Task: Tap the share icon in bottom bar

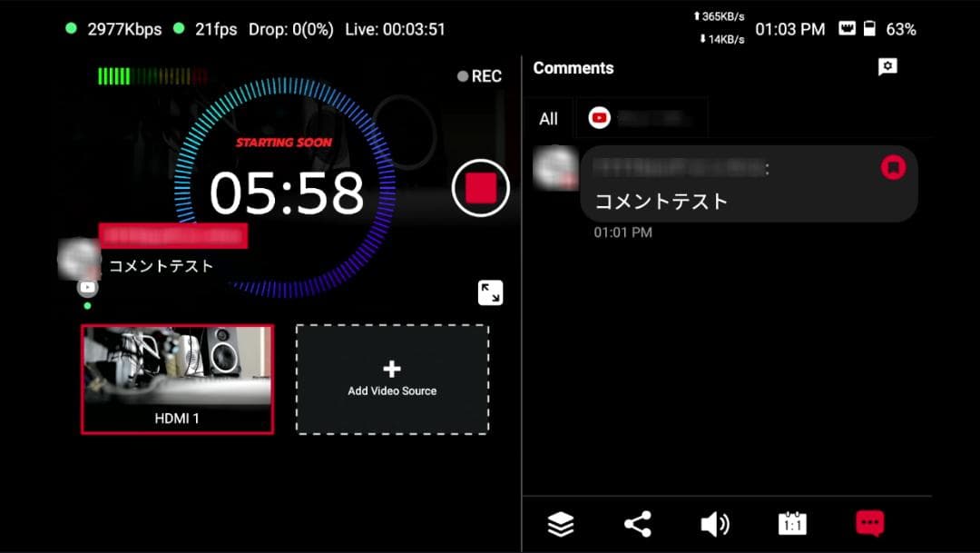Action: tap(638, 523)
